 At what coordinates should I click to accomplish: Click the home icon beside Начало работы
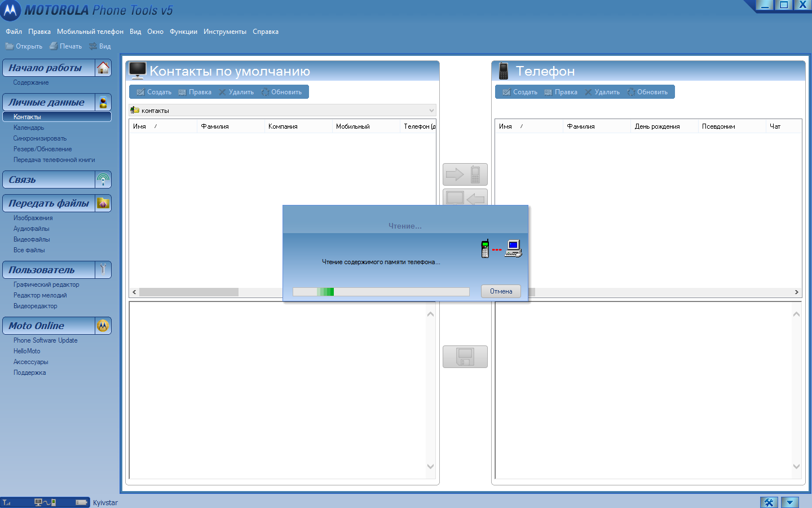tap(103, 68)
